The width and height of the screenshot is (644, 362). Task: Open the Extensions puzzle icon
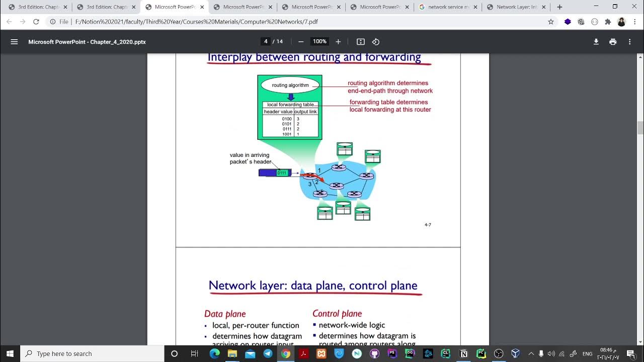click(608, 22)
